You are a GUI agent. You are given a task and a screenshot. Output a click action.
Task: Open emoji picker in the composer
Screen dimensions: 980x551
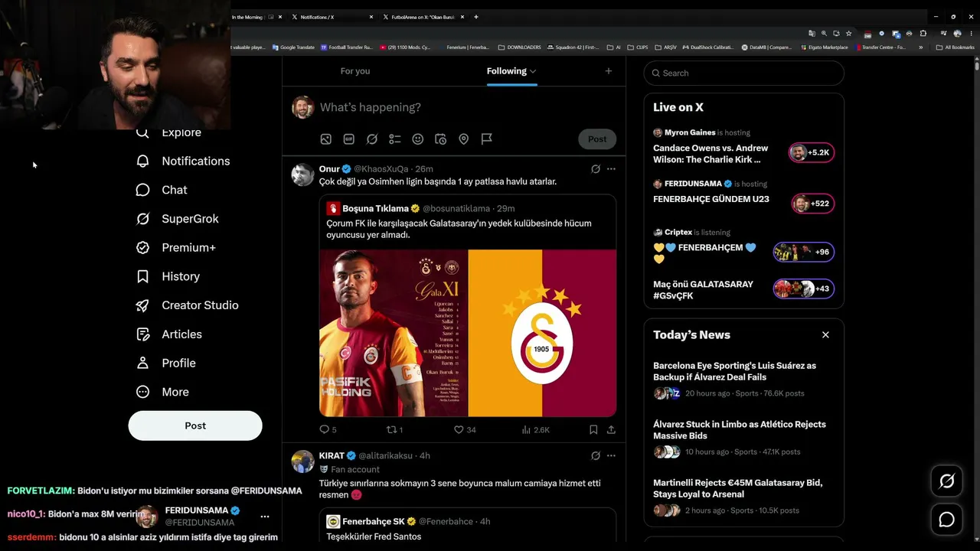click(x=418, y=139)
